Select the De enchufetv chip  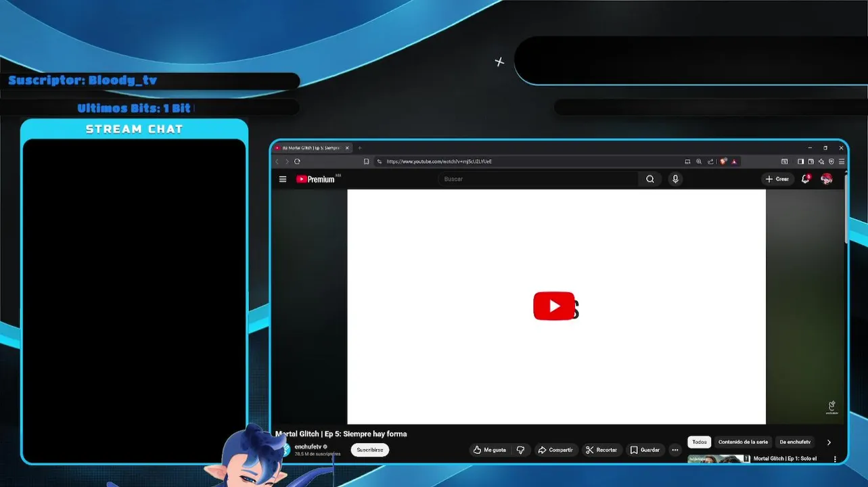coord(795,442)
